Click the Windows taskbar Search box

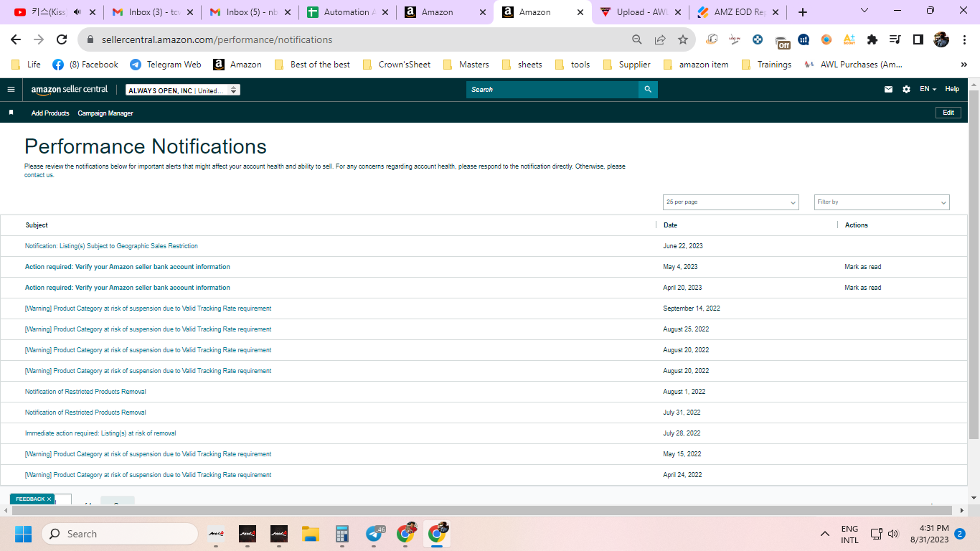click(120, 534)
